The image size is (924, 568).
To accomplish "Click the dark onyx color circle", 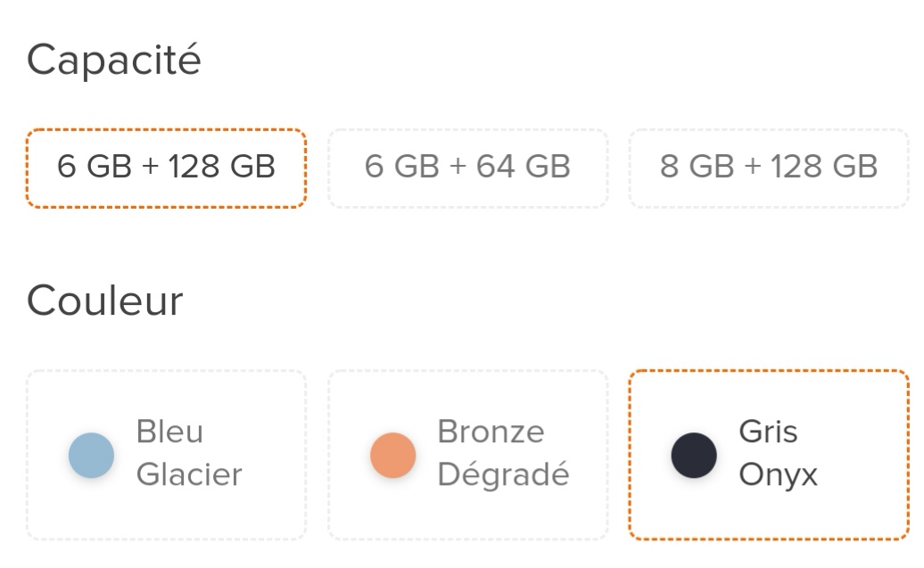I will (x=694, y=455).
